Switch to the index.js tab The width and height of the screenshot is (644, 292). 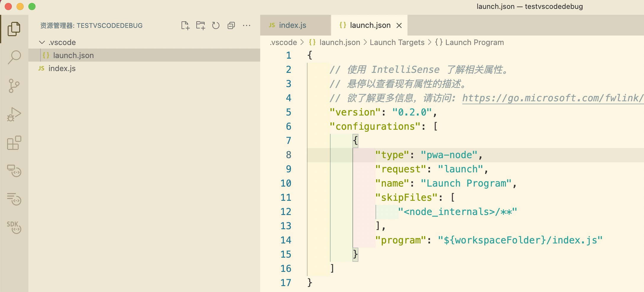[x=293, y=25]
